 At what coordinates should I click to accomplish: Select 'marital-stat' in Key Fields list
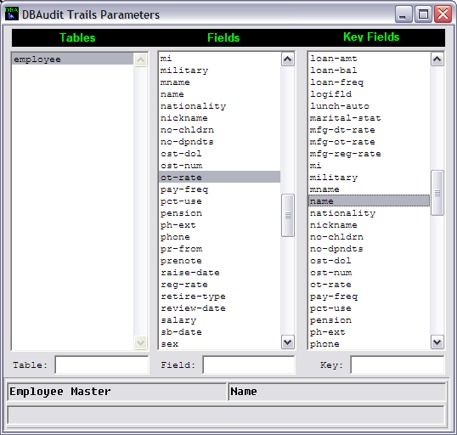coord(369,118)
